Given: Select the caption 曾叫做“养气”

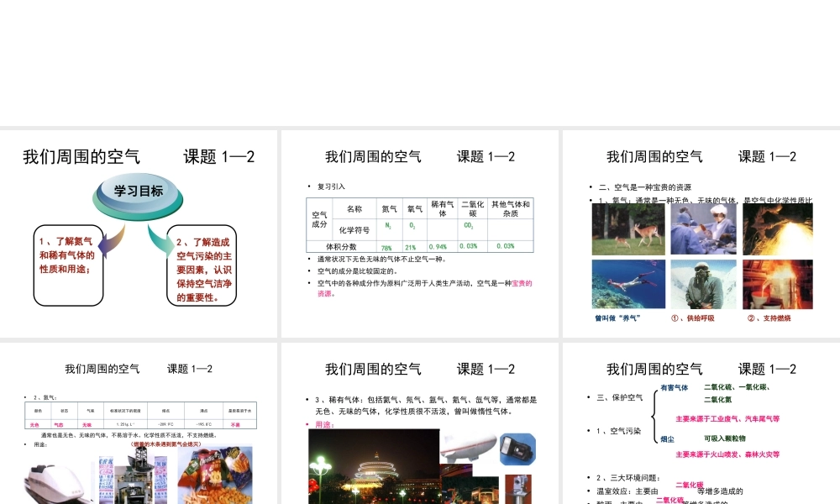Looking at the screenshot, I should click(x=617, y=318).
